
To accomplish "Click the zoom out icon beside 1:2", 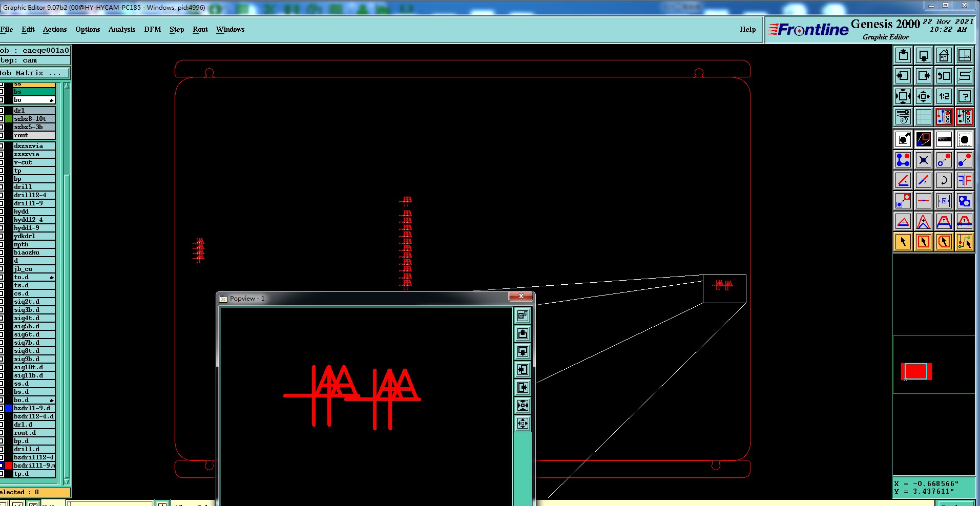I will (924, 96).
